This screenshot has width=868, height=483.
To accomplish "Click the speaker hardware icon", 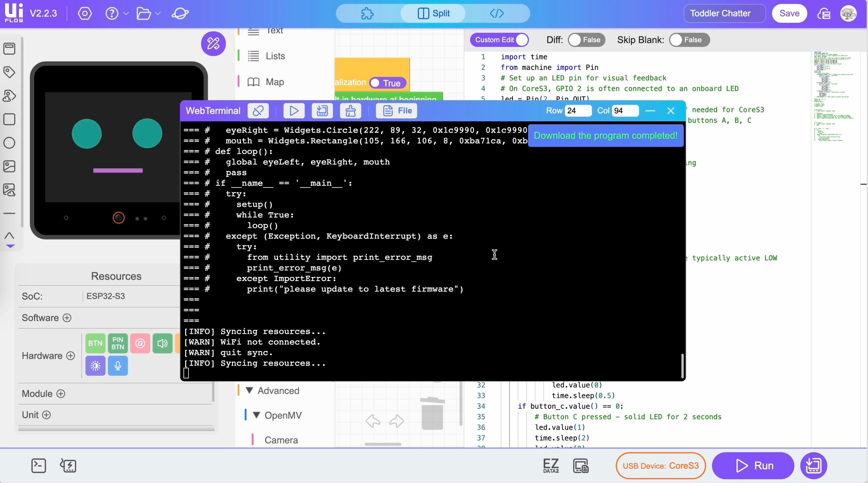I will pyautogui.click(x=162, y=343).
